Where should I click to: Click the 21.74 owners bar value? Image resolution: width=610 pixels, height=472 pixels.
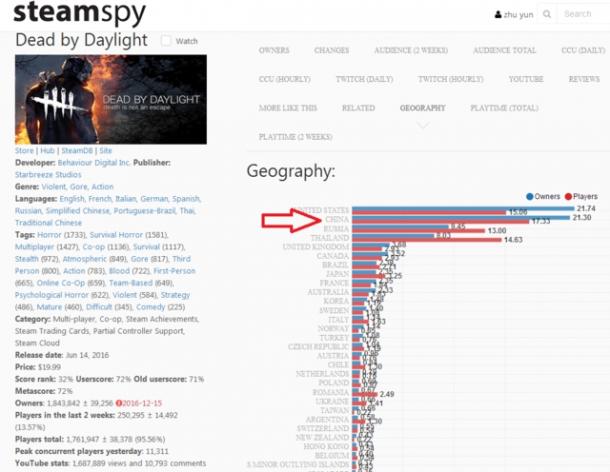tap(586, 209)
